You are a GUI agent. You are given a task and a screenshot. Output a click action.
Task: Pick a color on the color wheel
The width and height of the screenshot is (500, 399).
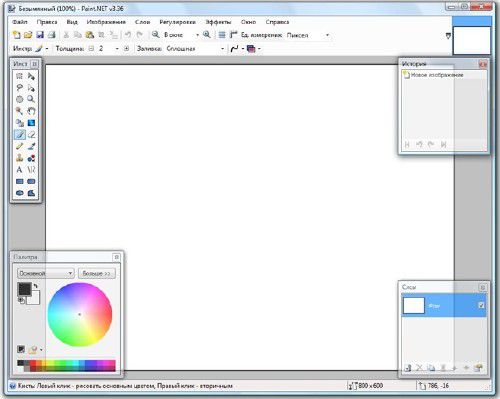tap(80, 314)
